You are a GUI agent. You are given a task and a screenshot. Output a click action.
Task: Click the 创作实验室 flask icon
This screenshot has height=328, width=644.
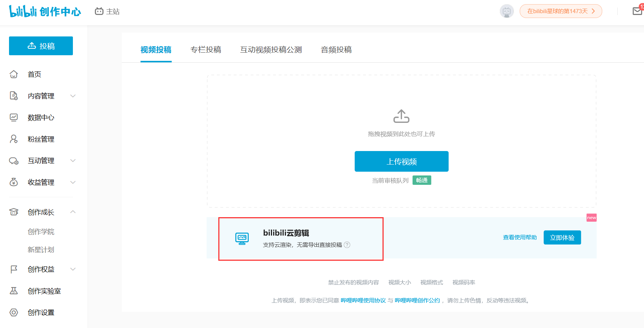click(x=14, y=291)
